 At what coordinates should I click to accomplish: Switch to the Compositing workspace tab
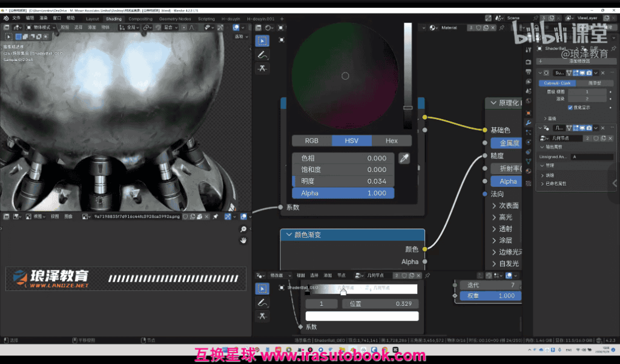tap(140, 19)
